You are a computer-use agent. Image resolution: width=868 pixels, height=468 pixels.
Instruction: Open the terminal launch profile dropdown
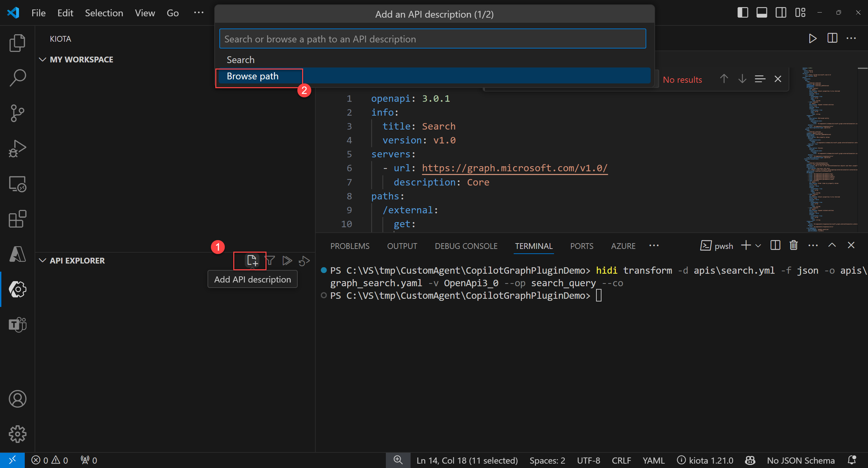pos(758,246)
